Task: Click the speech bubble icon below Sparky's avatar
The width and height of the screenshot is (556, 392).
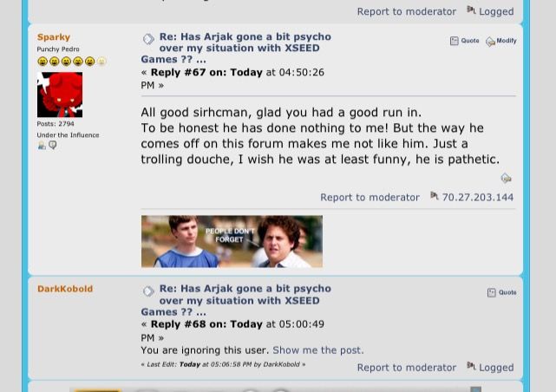Action: click(x=53, y=145)
